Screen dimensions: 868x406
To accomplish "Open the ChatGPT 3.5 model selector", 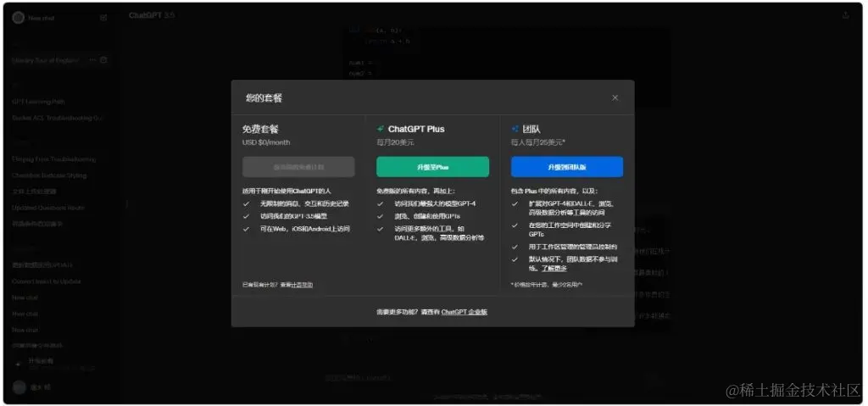I will coord(152,15).
